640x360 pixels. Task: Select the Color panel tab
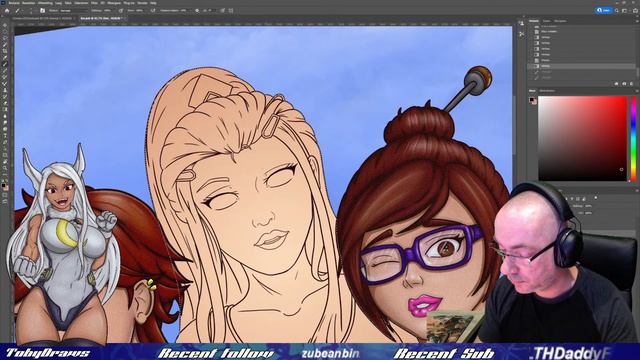pyautogui.click(x=532, y=91)
